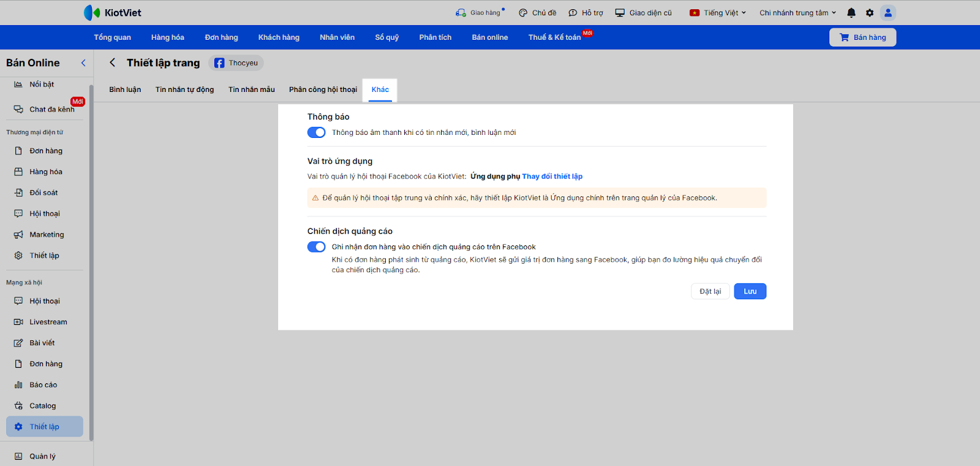Toggle order recording for Facebook ad campaigns
980x466 pixels.
(316, 247)
